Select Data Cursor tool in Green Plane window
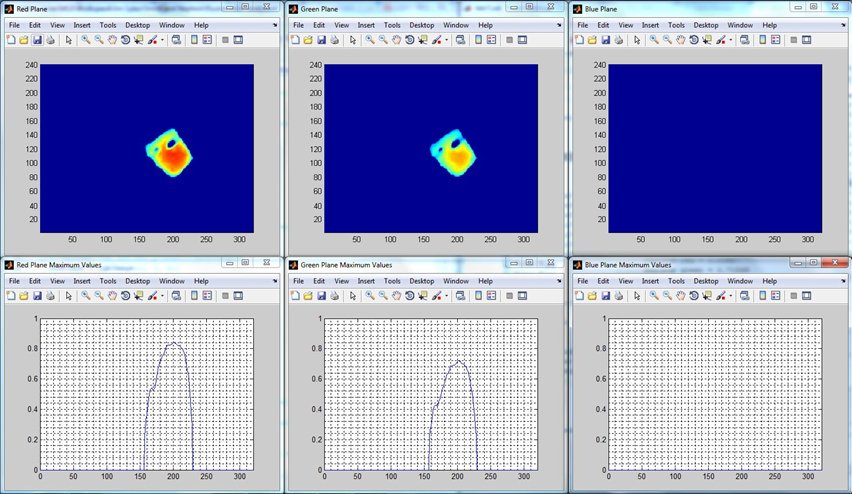 point(423,40)
